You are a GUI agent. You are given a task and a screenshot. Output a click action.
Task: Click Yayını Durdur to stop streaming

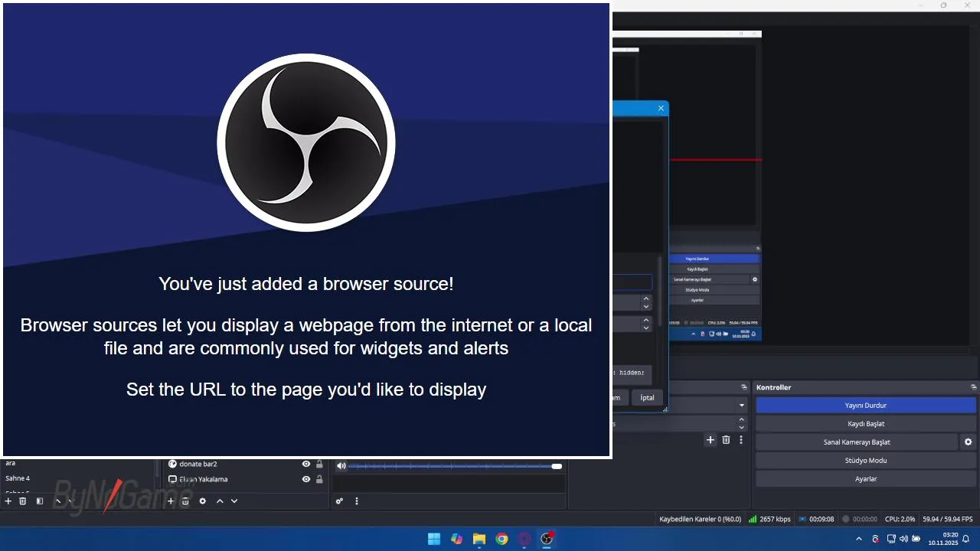point(866,406)
